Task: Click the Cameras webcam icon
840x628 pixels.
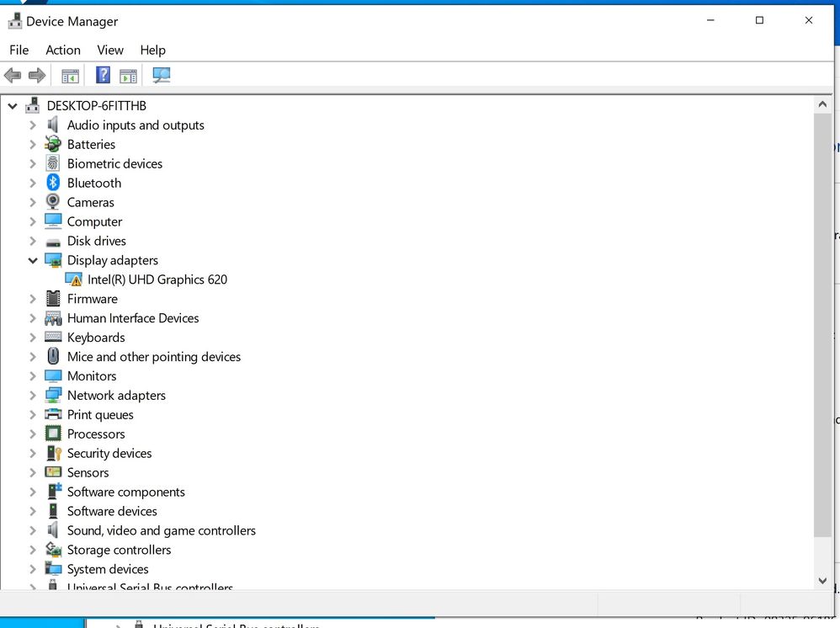Action: 53,202
